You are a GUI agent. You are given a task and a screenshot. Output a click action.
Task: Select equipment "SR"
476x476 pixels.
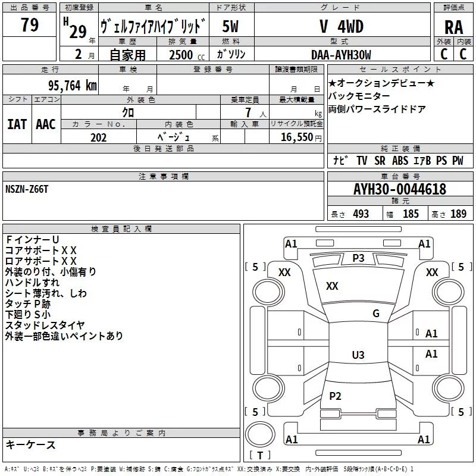(380, 160)
